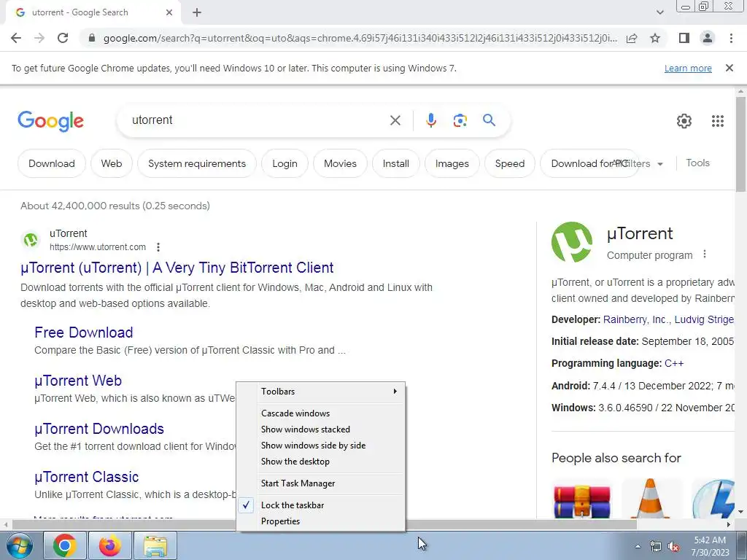747x560 pixels.
Task: Open the Tools option
Action: (x=697, y=163)
